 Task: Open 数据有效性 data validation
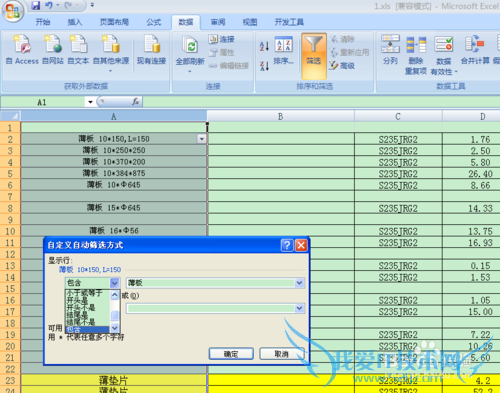pos(444,55)
